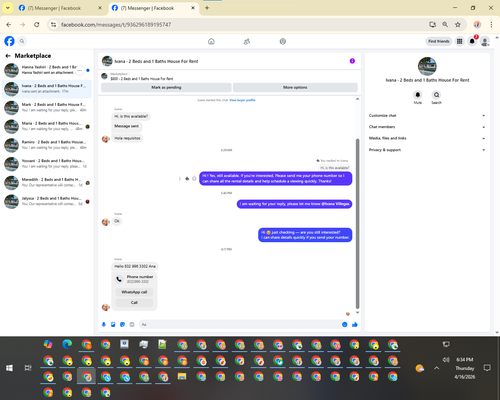Screen dimensions: 500x400
Task: Reply to the 'still available' message
Action: tap(187, 179)
